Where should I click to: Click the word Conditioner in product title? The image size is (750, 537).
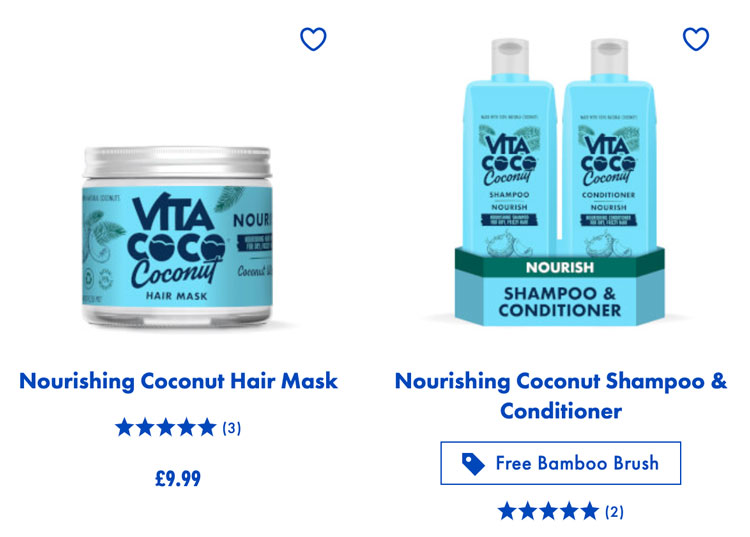[561, 411]
